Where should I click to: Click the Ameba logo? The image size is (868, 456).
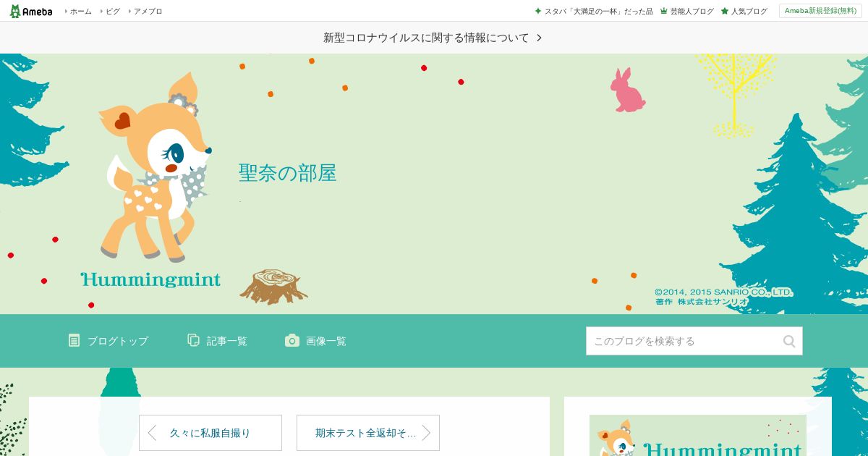(31, 11)
